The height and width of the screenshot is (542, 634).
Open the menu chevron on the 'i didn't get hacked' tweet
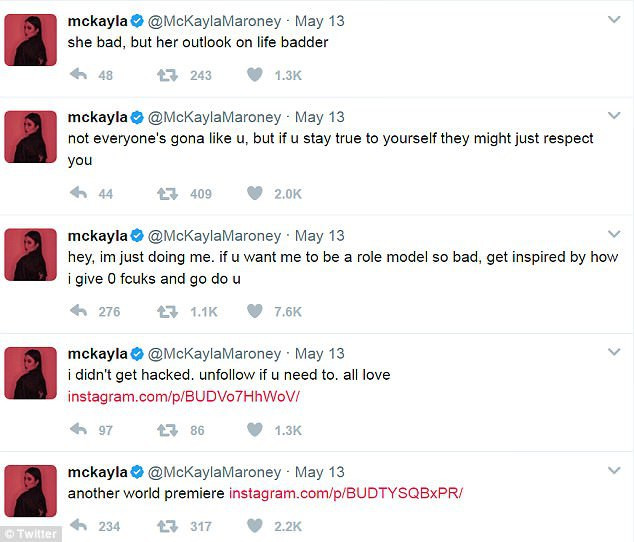[614, 353]
